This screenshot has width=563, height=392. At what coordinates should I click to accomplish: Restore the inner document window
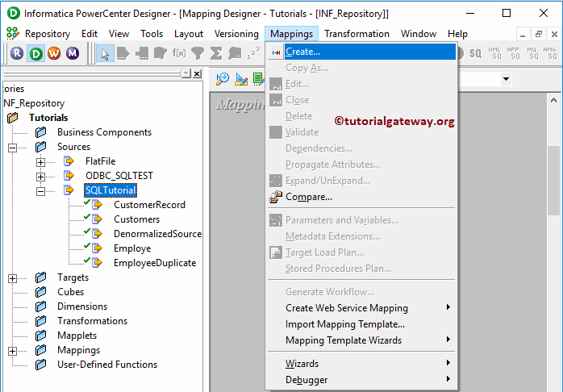click(539, 35)
